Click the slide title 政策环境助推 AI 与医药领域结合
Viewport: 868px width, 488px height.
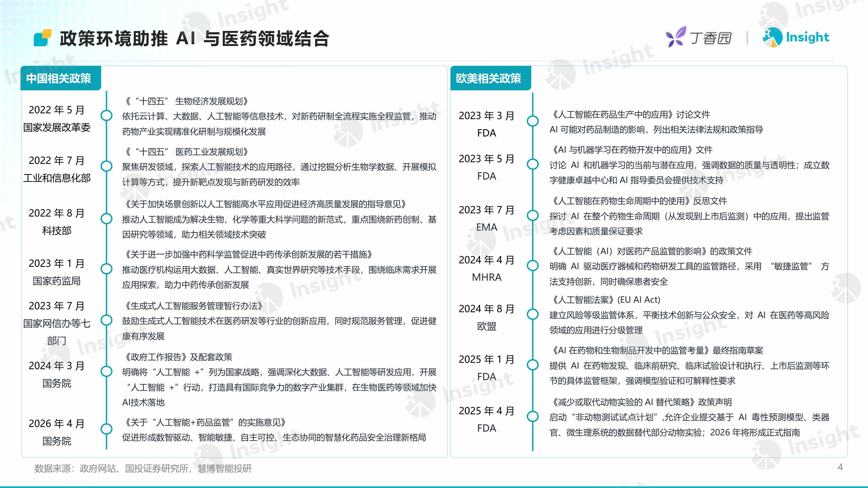tap(194, 38)
